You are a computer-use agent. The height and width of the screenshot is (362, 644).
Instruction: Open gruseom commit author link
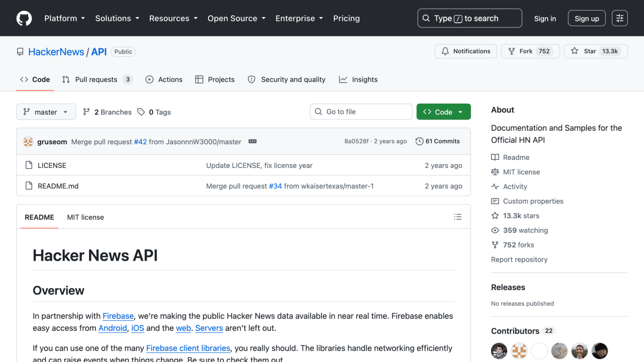pos(52,142)
